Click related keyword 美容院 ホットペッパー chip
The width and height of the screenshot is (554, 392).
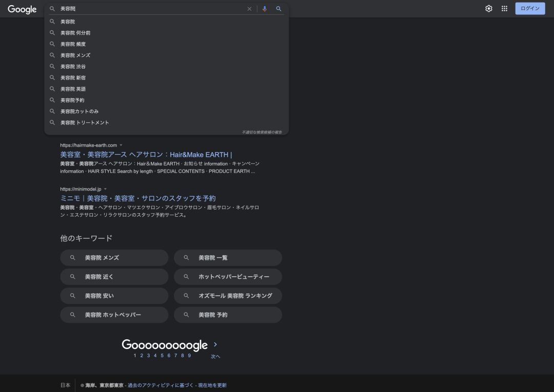pos(114,315)
